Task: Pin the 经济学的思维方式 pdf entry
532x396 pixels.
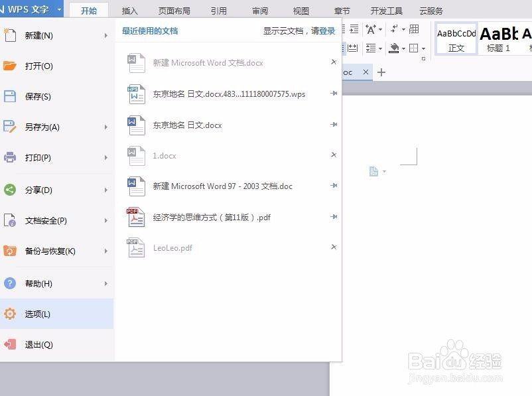Action: click(x=334, y=216)
